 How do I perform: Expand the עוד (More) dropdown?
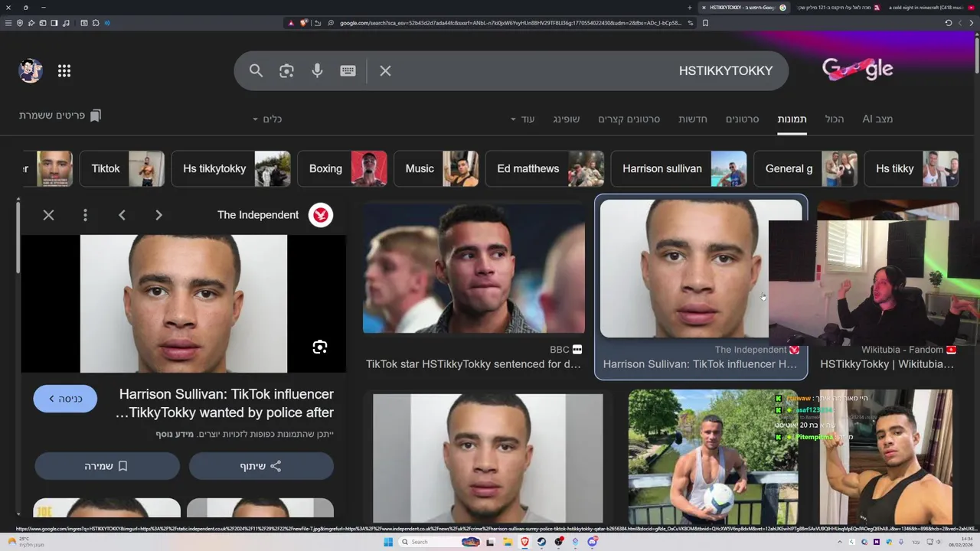(x=523, y=119)
